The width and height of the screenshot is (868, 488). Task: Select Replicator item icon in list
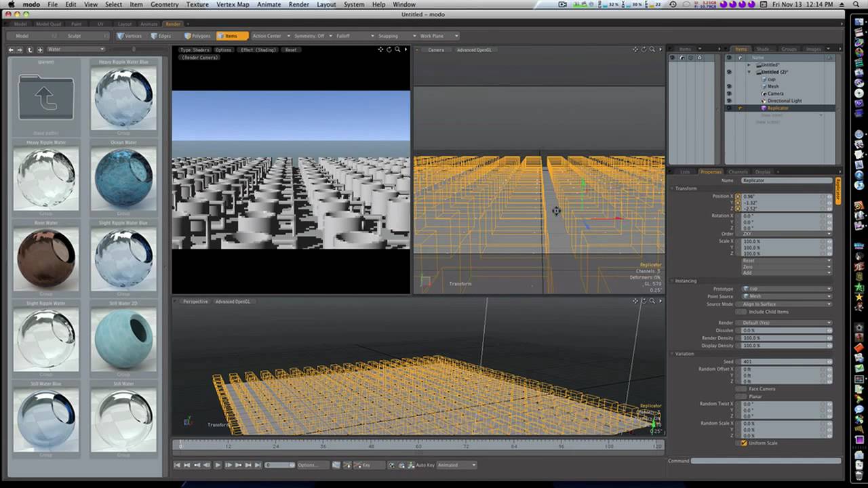(x=764, y=108)
